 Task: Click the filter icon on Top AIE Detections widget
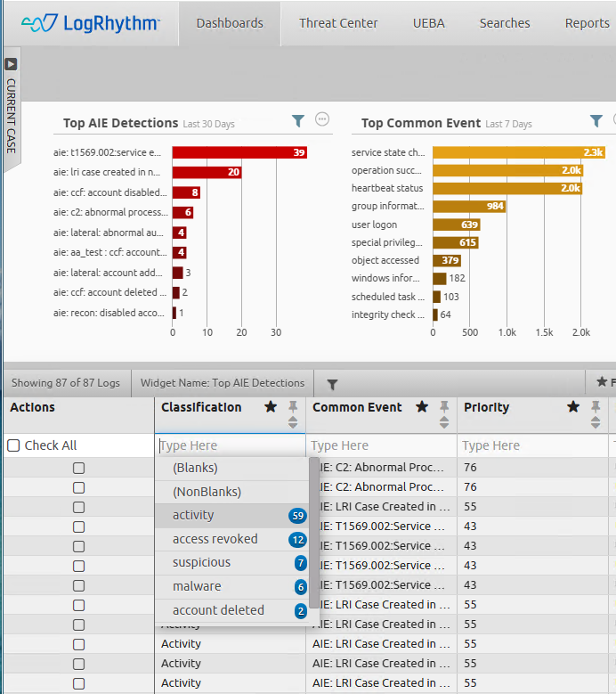point(298,121)
